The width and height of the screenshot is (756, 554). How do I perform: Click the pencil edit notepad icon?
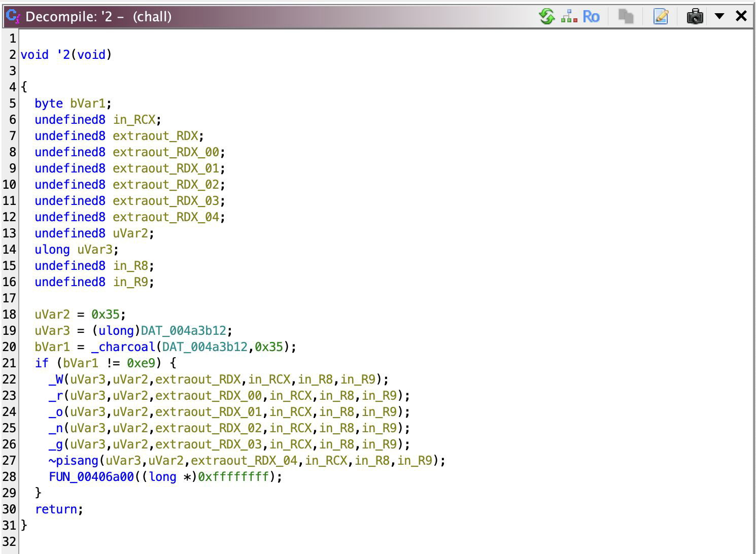point(661,17)
